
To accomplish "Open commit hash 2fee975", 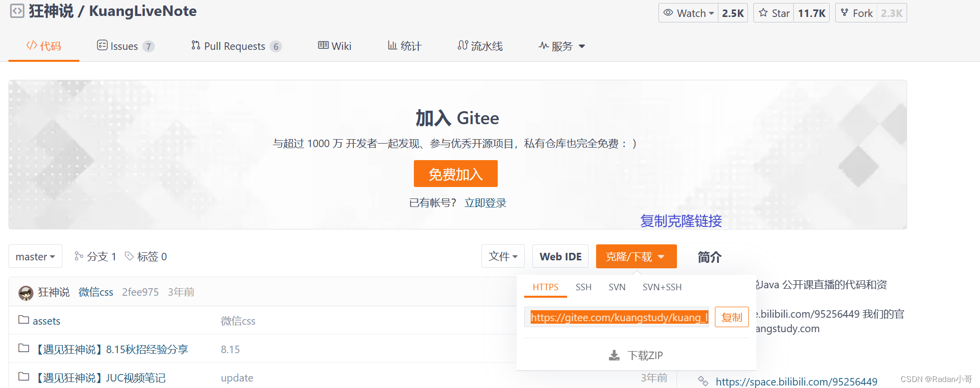I will click(x=140, y=292).
